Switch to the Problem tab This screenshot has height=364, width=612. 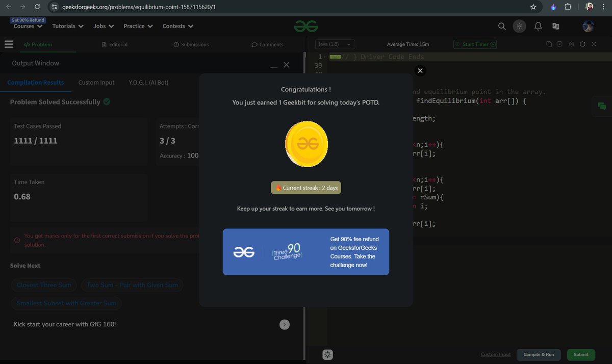coord(38,44)
